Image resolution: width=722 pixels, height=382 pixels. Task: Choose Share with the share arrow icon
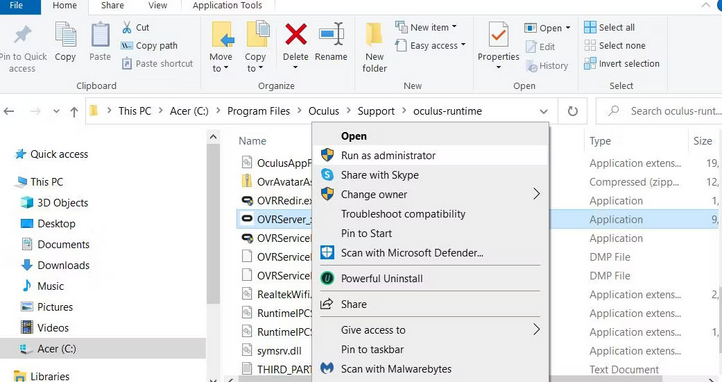point(431,304)
